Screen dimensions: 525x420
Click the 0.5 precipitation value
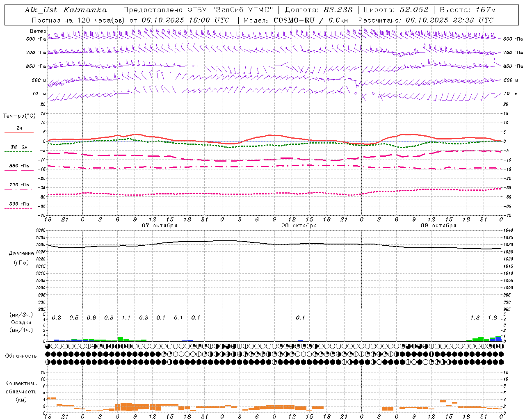pyautogui.click(x=74, y=318)
